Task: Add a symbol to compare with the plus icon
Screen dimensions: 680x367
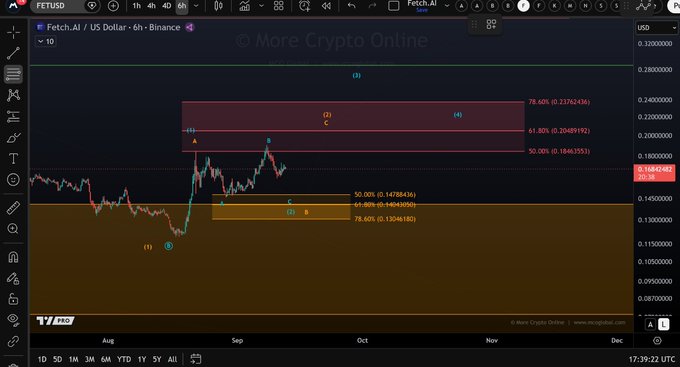Action: tap(113, 6)
